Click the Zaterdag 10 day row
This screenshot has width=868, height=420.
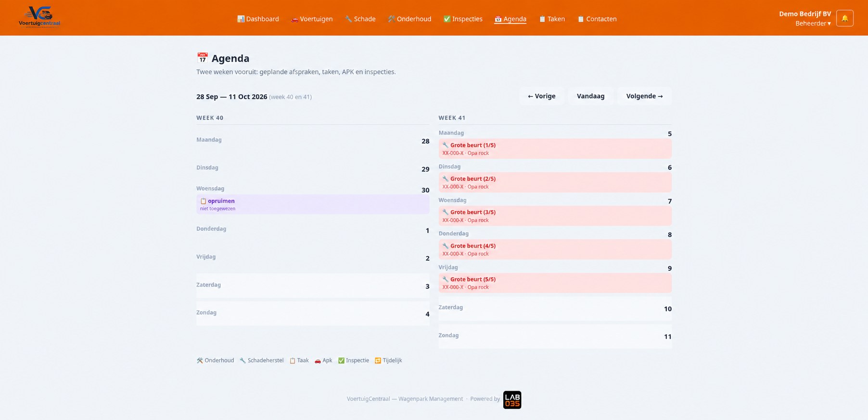pyautogui.click(x=555, y=308)
